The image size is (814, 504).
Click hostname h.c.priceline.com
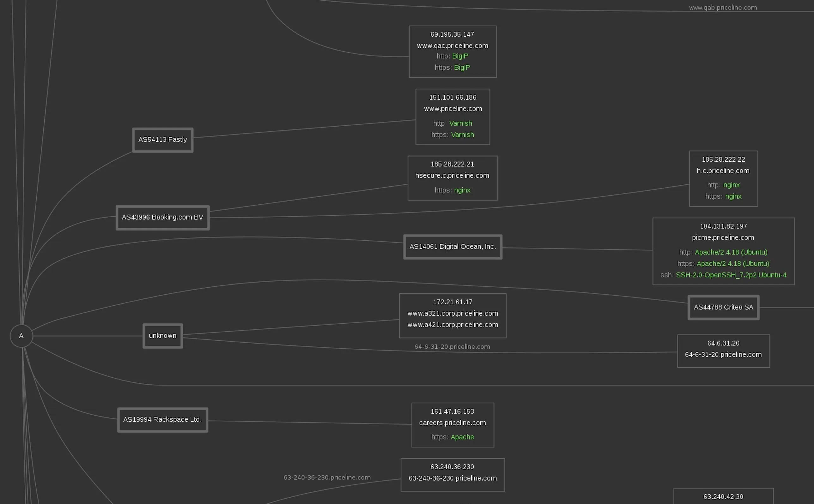(723, 171)
